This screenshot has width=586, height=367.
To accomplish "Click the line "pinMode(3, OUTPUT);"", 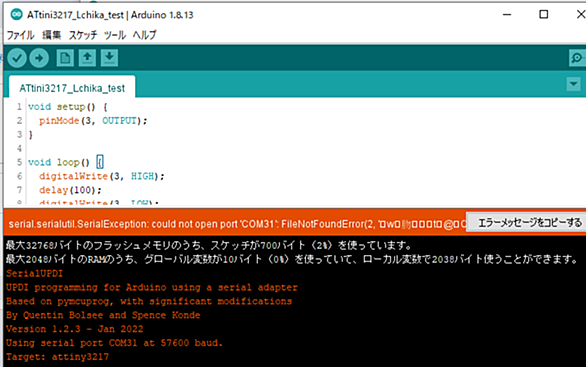I will [x=93, y=121].
